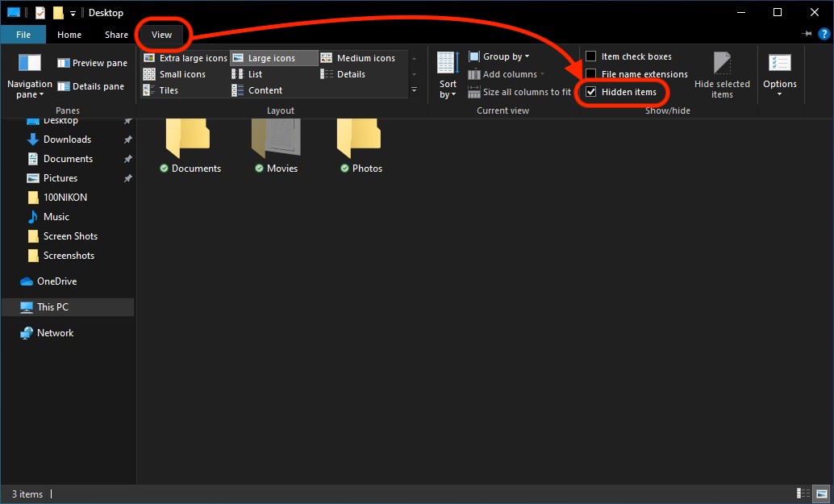Select Tiles layout
Screen dimensions: 834x504
[x=161, y=90]
